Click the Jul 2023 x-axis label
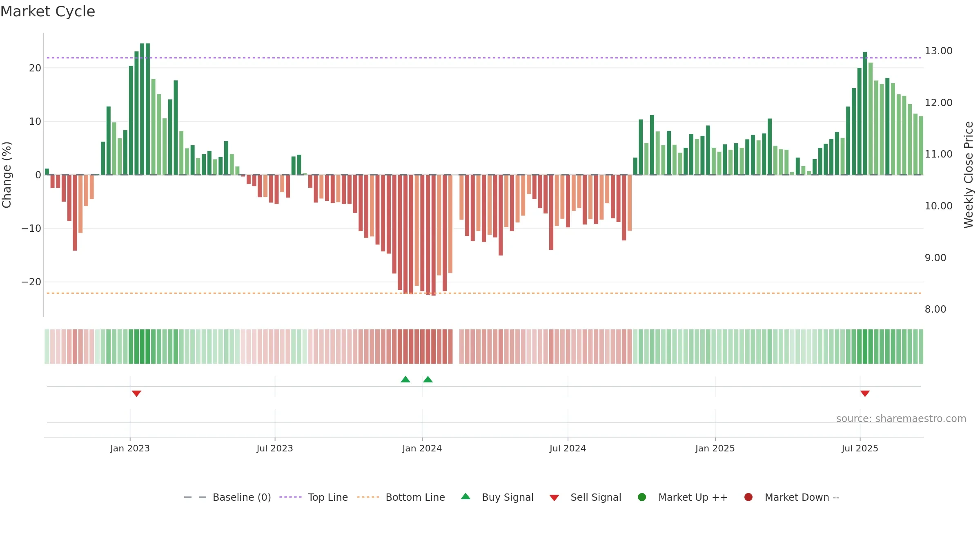This screenshot has height=551, width=980. pyautogui.click(x=275, y=448)
